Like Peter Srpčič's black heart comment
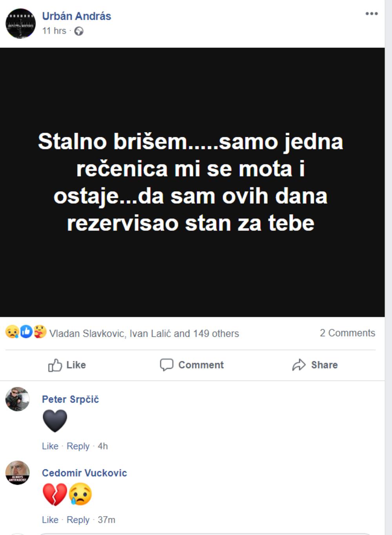Viewport: 392px width, 535px height. click(50, 446)
